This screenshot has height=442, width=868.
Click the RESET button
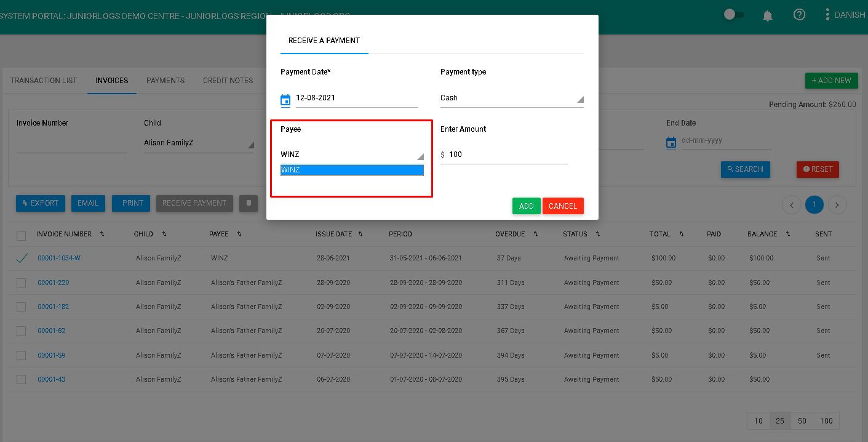click(818, 169)
